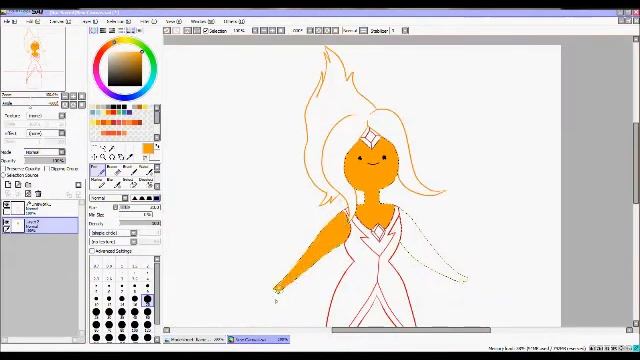Create a new linework layer
This screenshot has width=640, height=360.
(x=18, y=184)
